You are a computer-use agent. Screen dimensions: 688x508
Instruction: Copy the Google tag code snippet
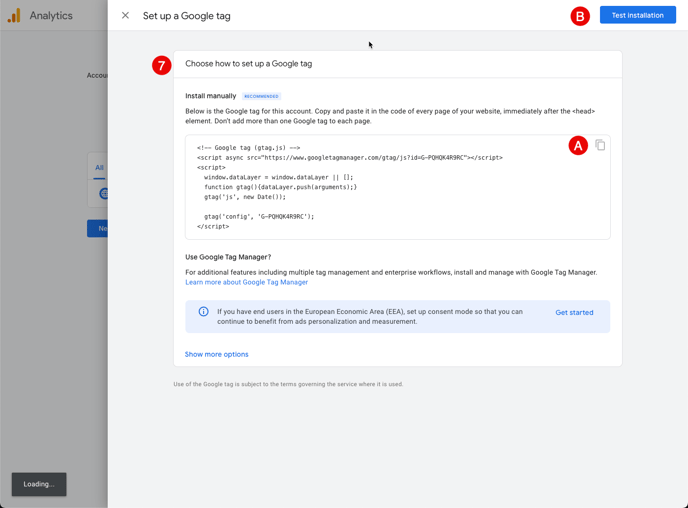(600, 145)
